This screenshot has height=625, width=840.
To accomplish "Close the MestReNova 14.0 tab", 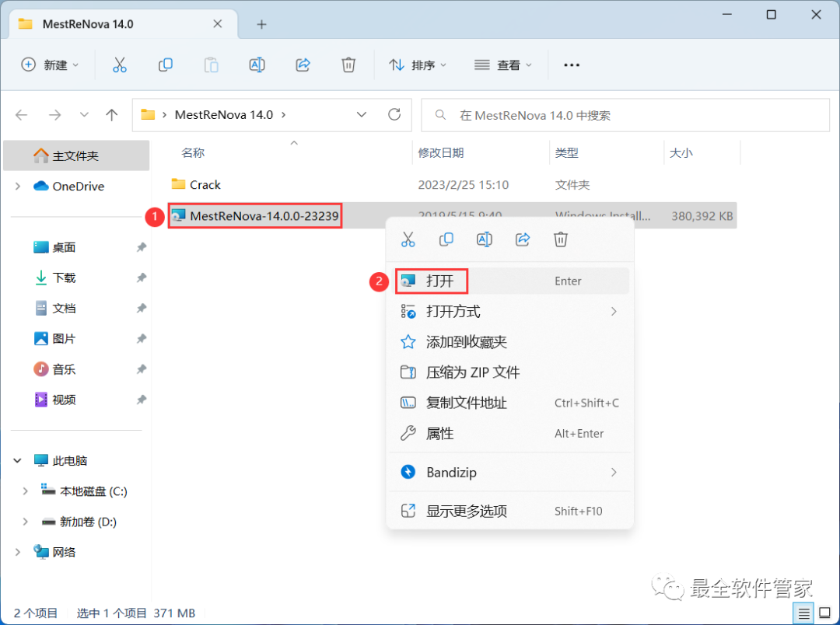I will (218, 23).
